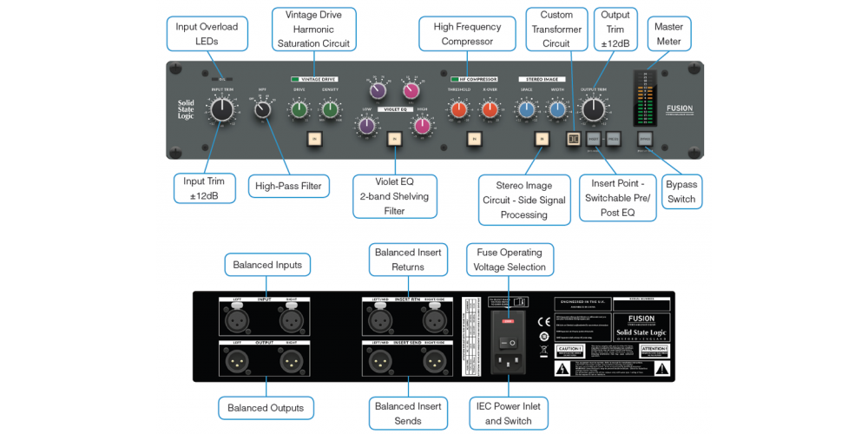This screenshot has width=868, height=434.
Task: Click the Solid State Logic front panel logo
Action: pyautogui.click(x=186, y=109)
